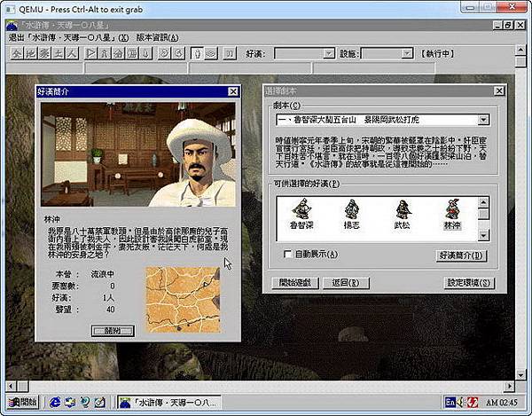Toggle the pressed figure icon left of the eye

(x=198, y=53)
